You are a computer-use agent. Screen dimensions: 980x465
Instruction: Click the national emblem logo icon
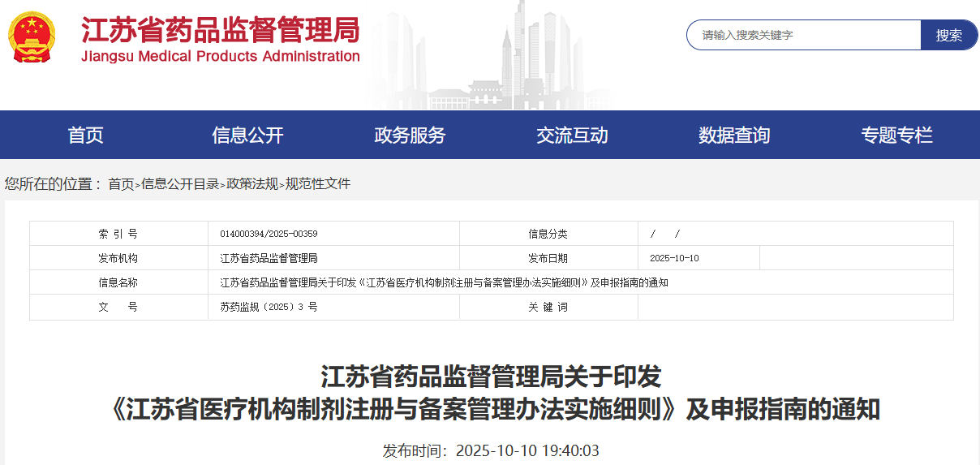[31, 37]
